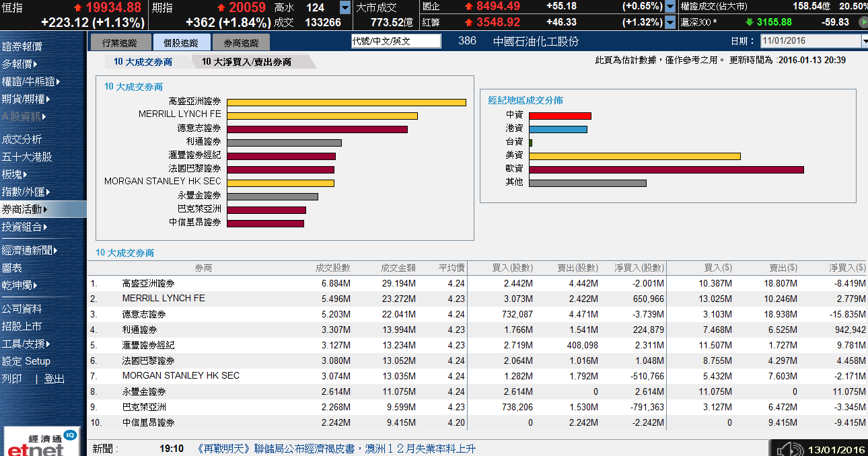Select table row 中信里昂證券
The height and width of the screenshot is (456, 868).
tap(477, 422)
